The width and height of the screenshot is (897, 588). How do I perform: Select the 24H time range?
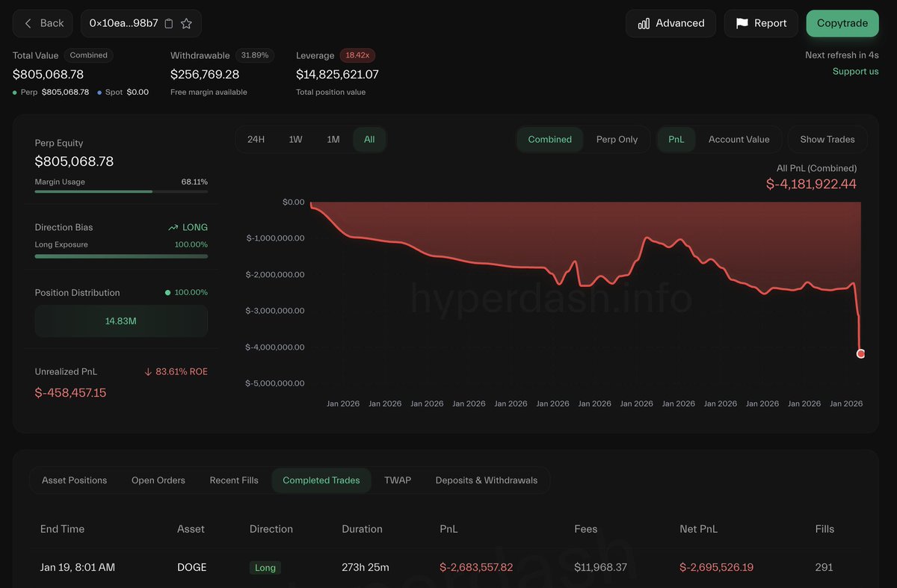click(256, 139)
